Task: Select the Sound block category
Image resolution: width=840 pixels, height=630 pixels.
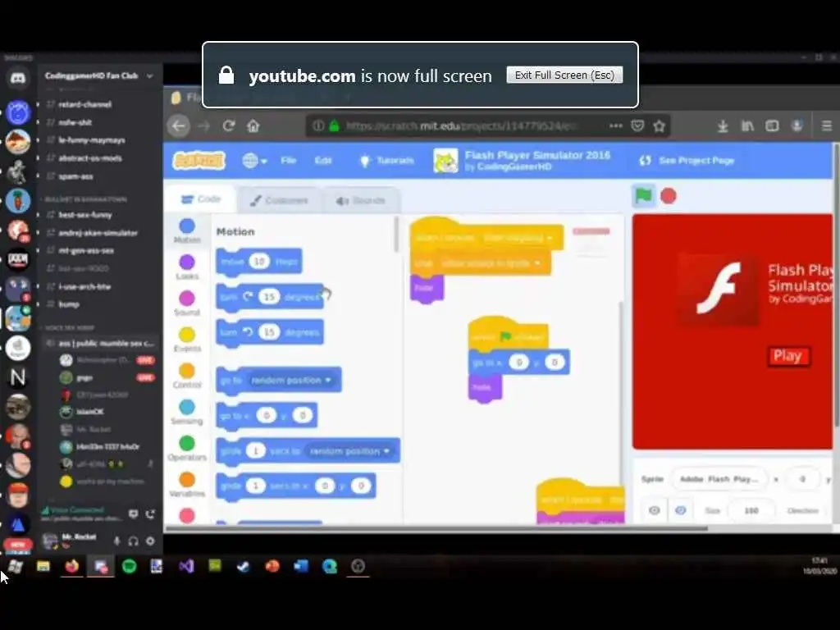Action: pos(187,304)
